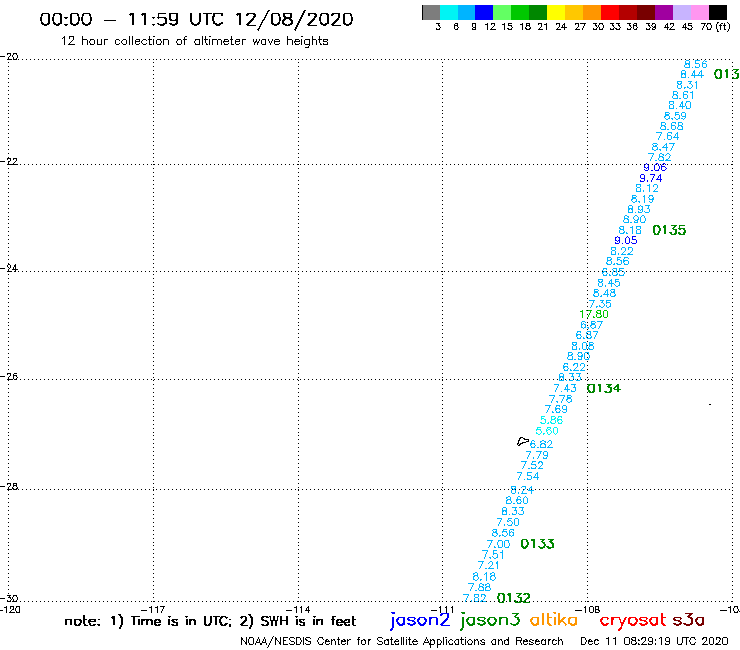Select the 6.22 wave height value
Screen dimensions: 740x650
pyautogui.click(x=574, y=367)
